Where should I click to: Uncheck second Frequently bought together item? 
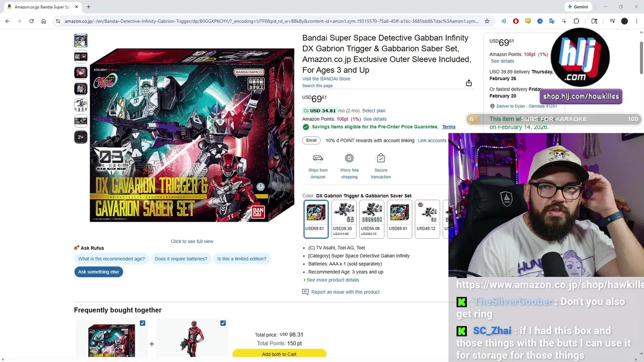[223, 323]
